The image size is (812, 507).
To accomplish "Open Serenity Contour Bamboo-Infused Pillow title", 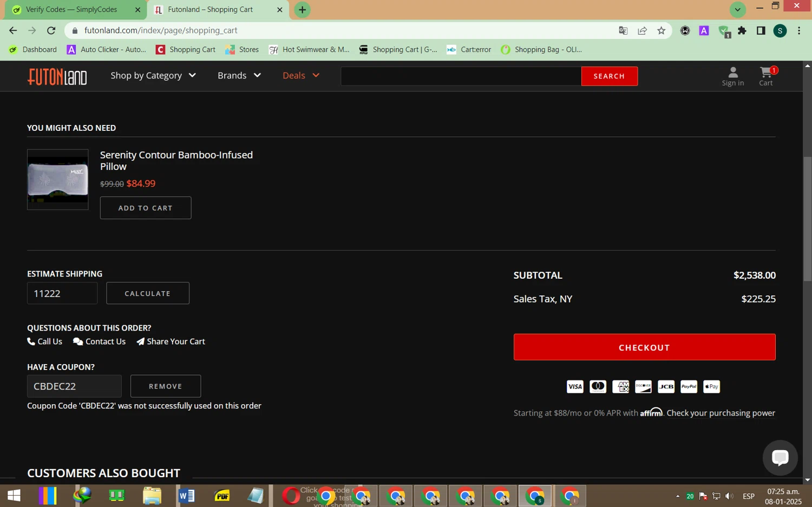I will [x=176, y=161].
